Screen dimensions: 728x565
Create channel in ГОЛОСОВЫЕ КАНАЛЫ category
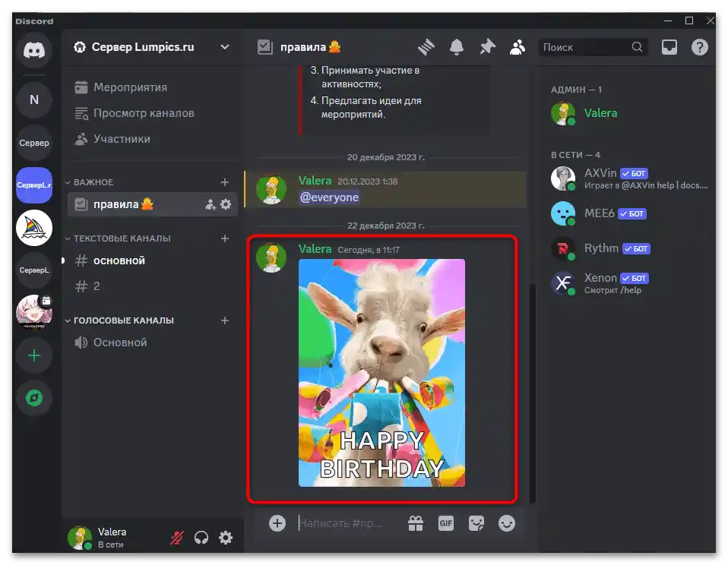(x=225, y=320)
